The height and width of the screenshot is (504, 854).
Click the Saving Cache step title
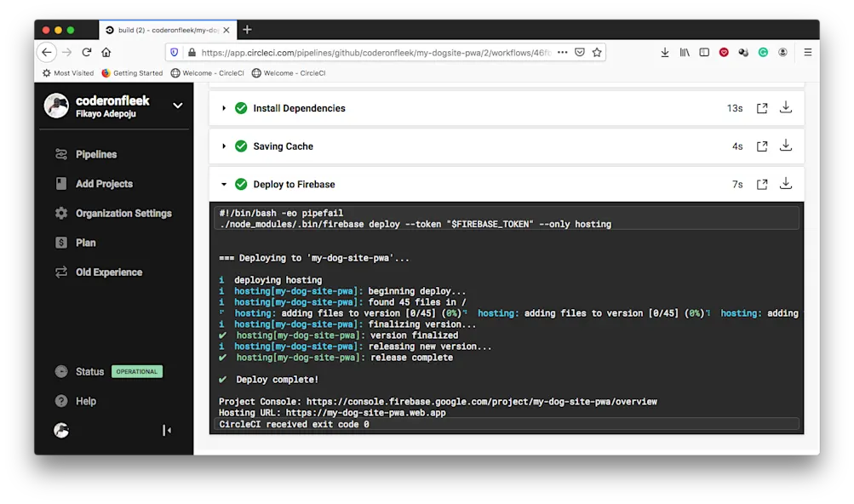tap(284, 146)
